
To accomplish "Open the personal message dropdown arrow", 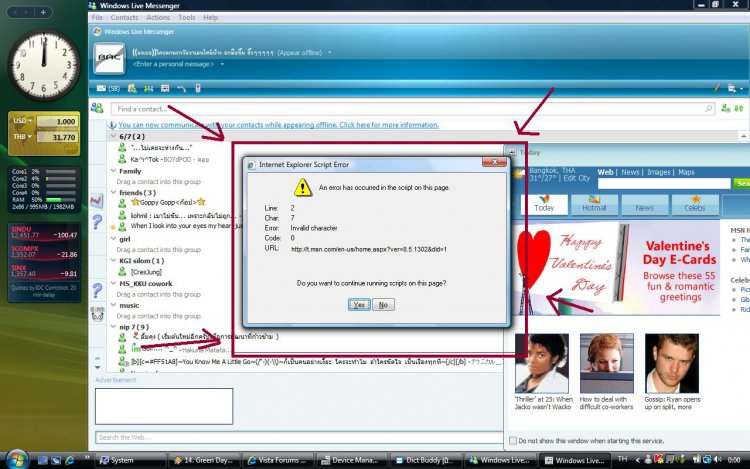I will 222,64.
